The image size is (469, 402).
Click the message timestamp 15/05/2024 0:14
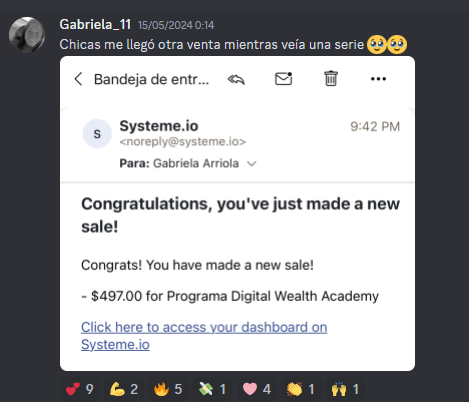[176, 25]
